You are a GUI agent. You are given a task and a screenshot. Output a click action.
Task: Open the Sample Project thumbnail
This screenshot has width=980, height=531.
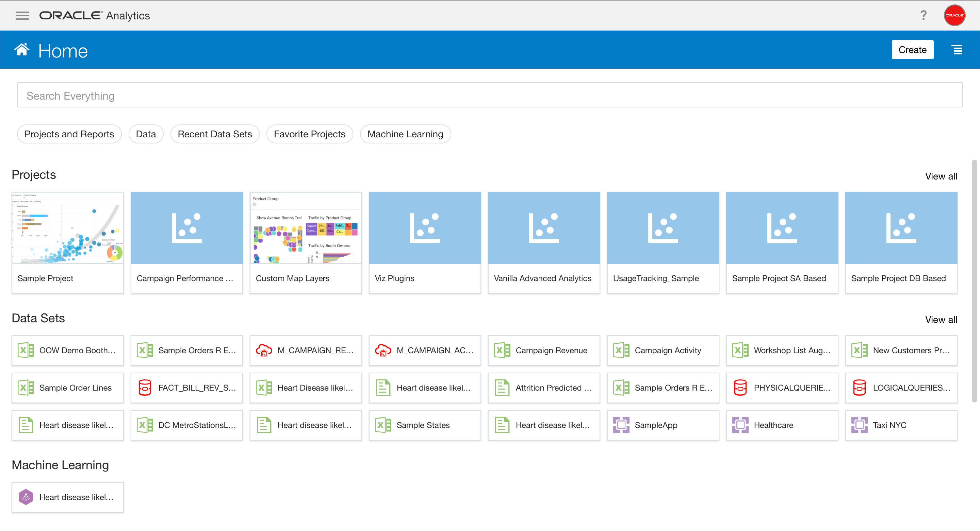point(68,228)
